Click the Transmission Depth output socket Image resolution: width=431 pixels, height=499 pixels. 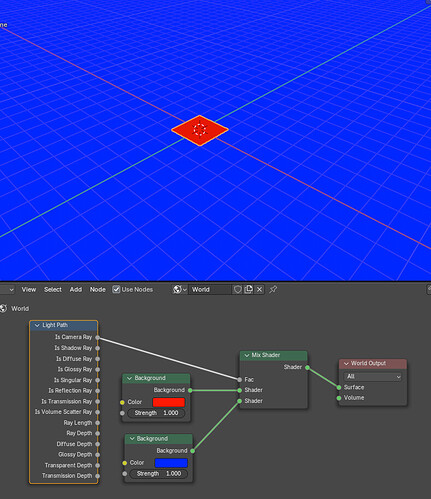click(98, 476)
